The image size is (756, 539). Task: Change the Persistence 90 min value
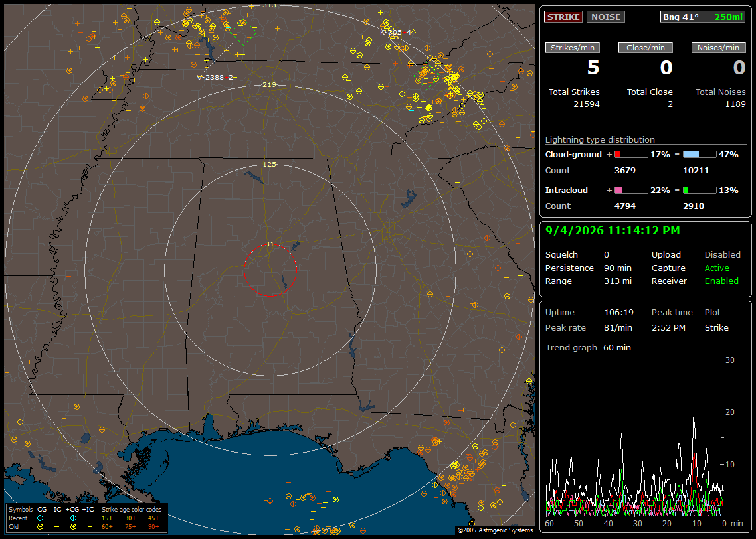(618, 268)
